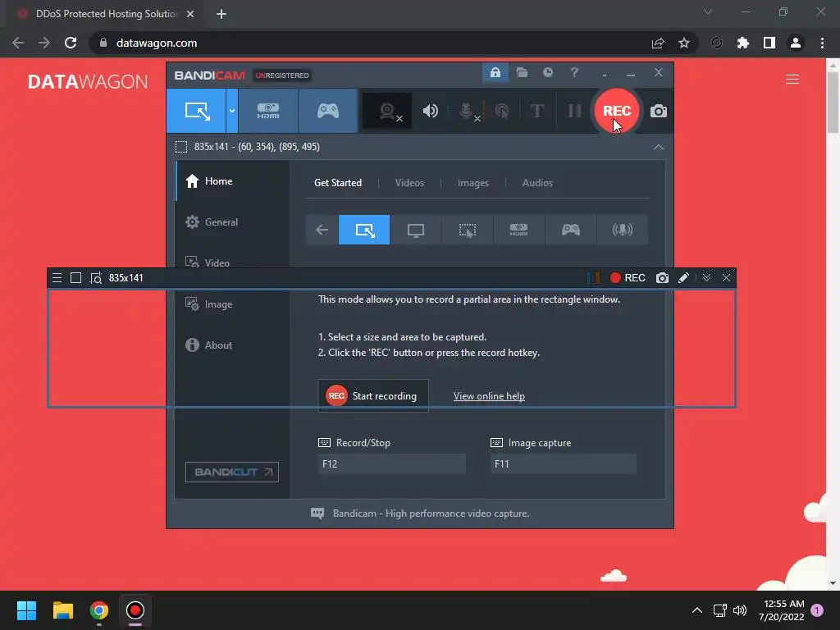Open capture rectangle hamburger menu
The image size is (840, 630).
(x=57, y=277)
